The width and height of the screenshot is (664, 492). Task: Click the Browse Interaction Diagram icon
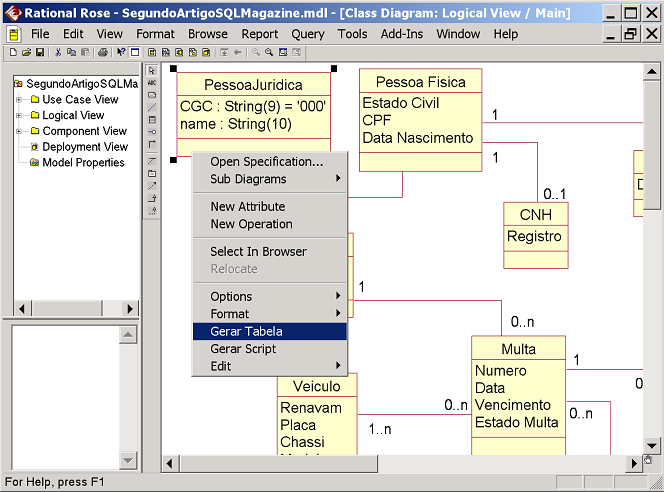click(166, 53)
